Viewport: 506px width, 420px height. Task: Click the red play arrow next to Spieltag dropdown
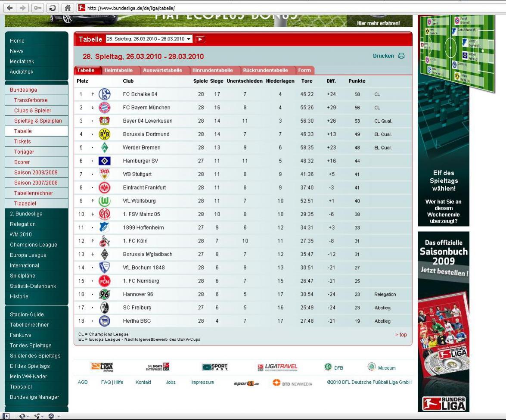point(200,39)
